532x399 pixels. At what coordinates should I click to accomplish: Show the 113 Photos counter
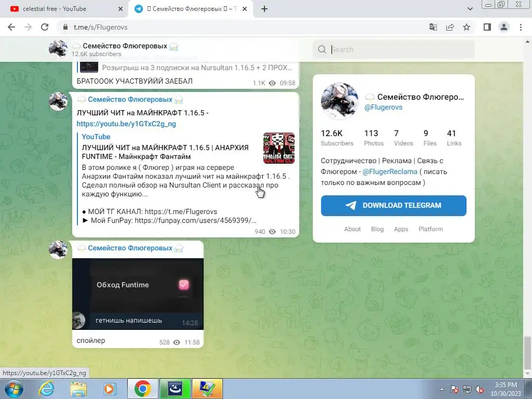pyautogui.click(x=374, y=138)
